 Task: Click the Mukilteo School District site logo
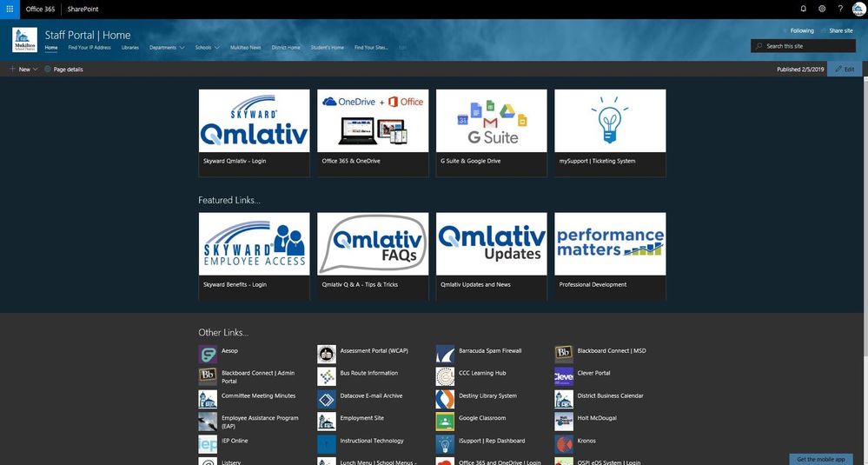[x=25, y=40]
